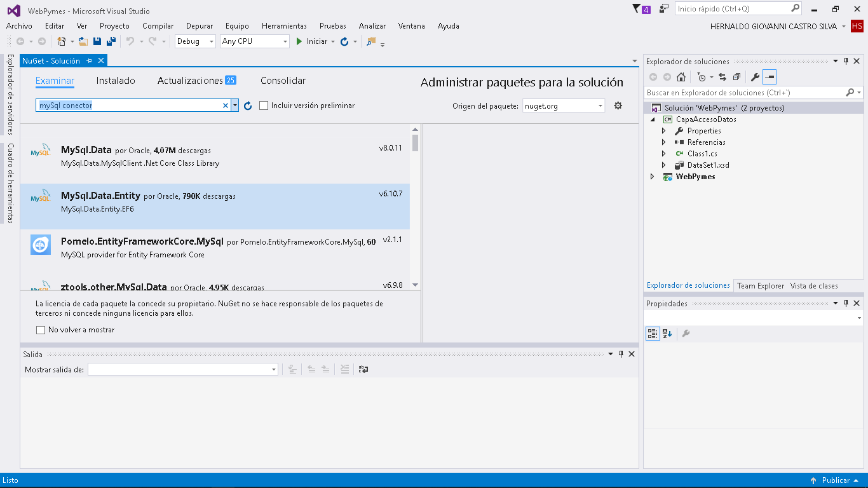Open the Any CPU platform dropdown

click(x=285, y=41)
